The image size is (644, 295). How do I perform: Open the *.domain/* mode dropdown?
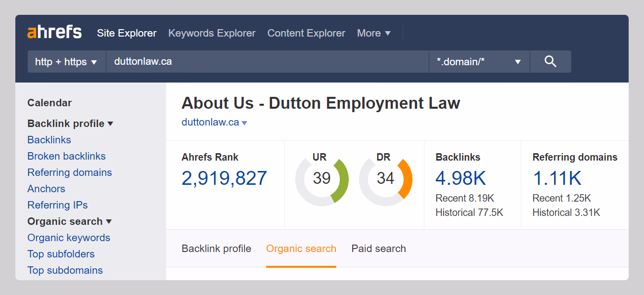479,62
